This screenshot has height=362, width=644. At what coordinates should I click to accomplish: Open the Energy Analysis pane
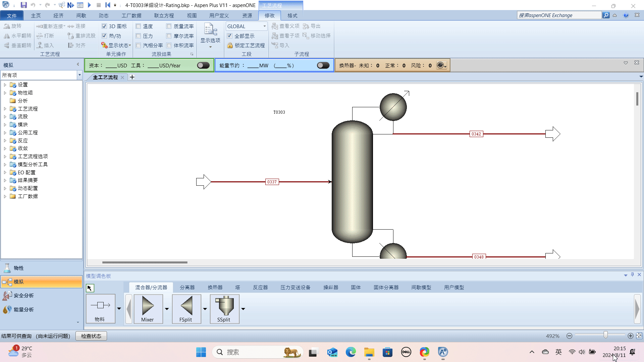pyautogui.click(x=23, y=309)
